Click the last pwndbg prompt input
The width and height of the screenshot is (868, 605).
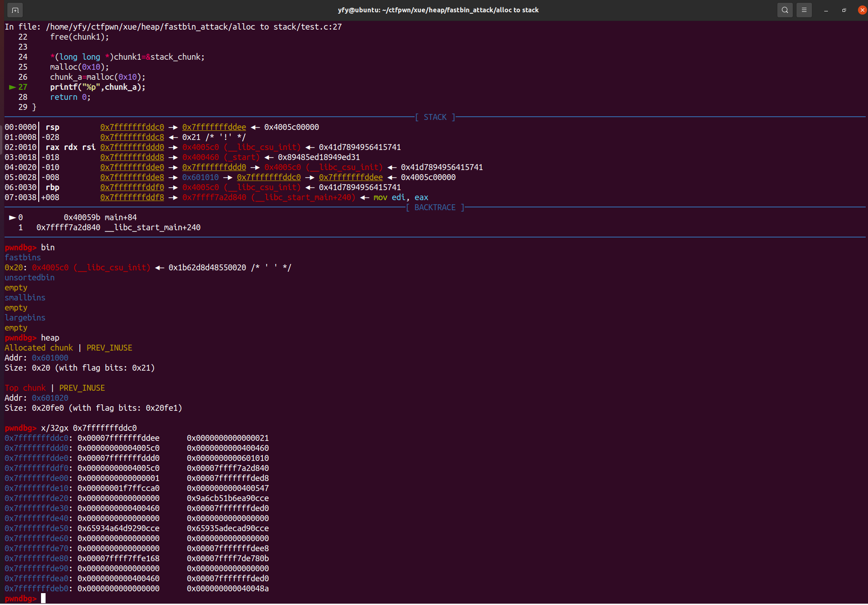tap(43, 599)
